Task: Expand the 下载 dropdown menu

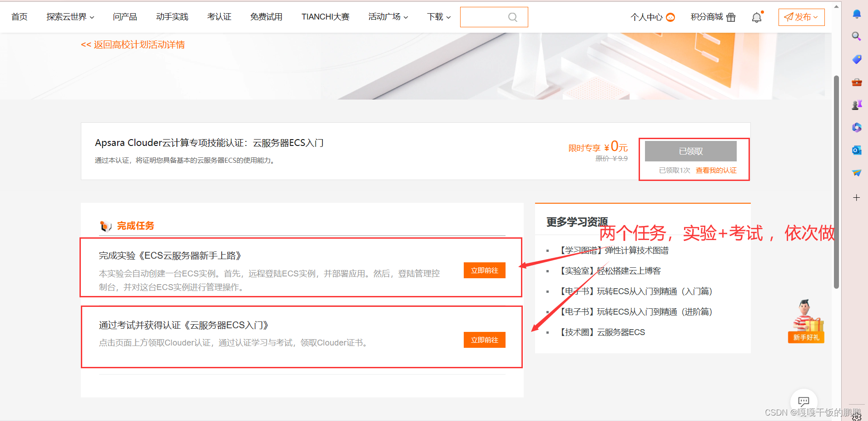Action: point(439,17)
